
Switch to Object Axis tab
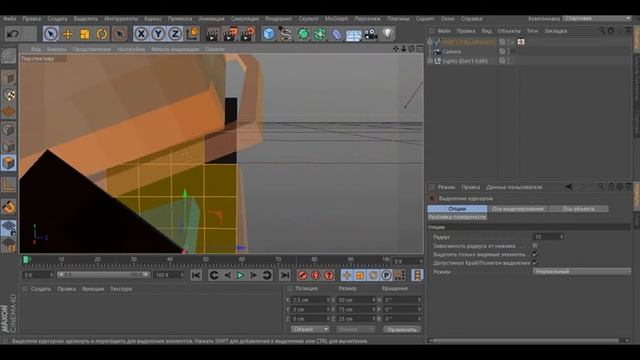578,209
